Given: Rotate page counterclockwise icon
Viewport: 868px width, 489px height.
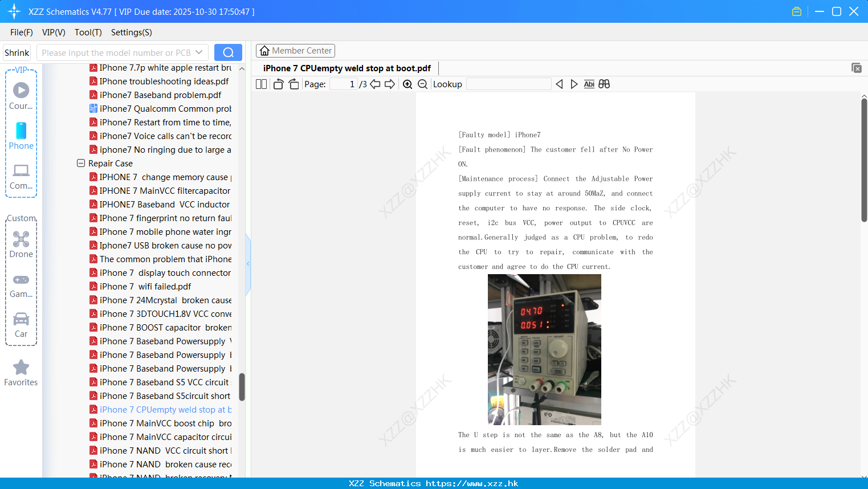Looking at the screenshot, I should coord(278,84).
